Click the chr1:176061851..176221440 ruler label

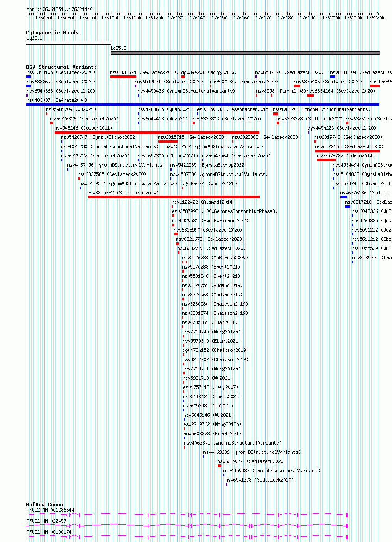(59, 9)
